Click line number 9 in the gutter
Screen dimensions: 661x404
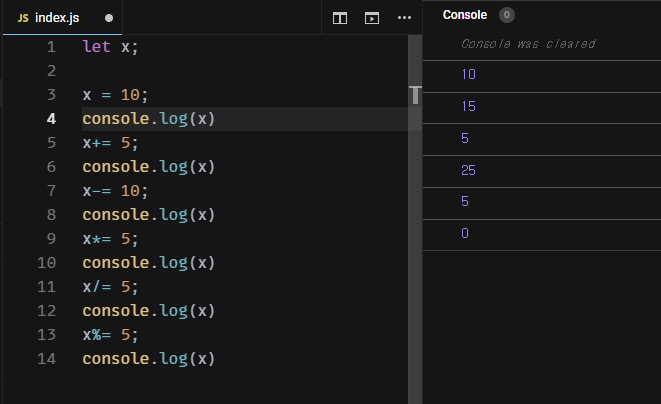[x=51, y=239]
